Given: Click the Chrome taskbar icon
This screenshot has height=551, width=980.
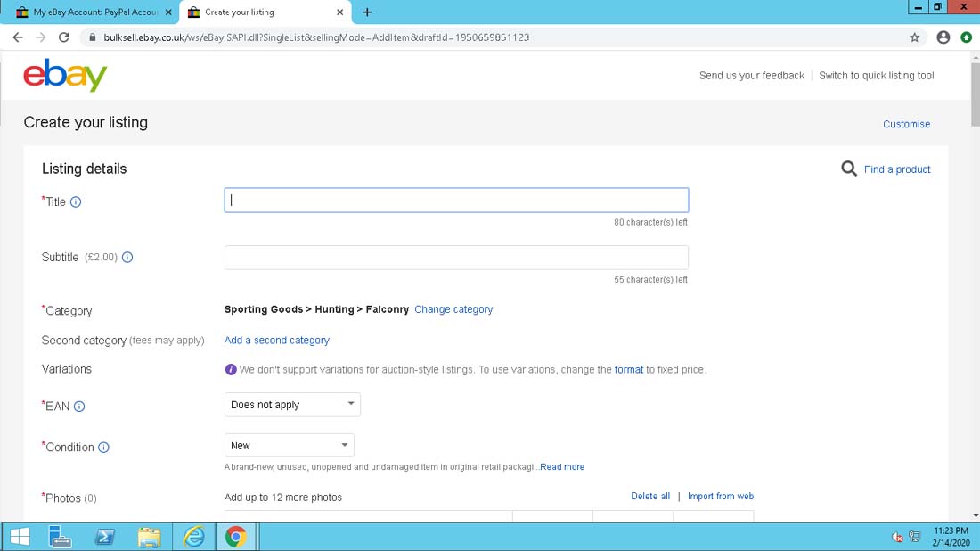Looking at the screenshot, I should (235, 537).
